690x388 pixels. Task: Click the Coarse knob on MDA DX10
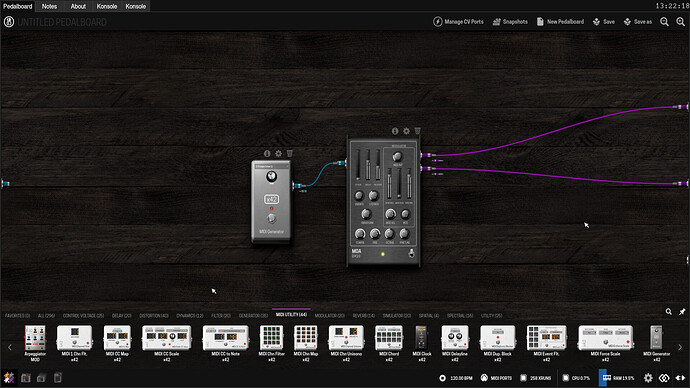coord(360,234)
